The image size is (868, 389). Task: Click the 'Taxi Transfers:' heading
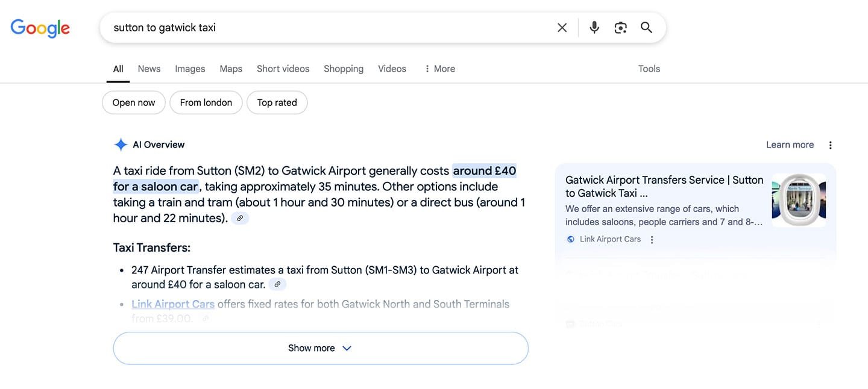pos(152,247)
